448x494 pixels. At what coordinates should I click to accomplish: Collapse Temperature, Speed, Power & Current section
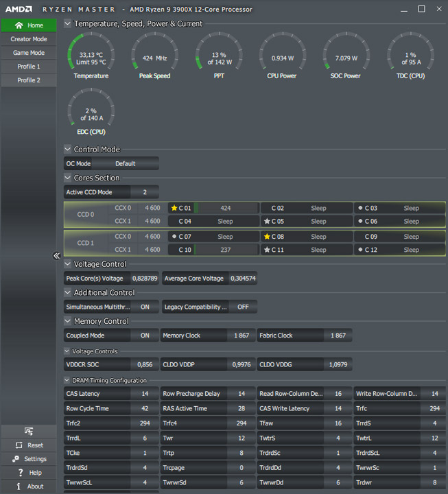(x=67, y=23)
